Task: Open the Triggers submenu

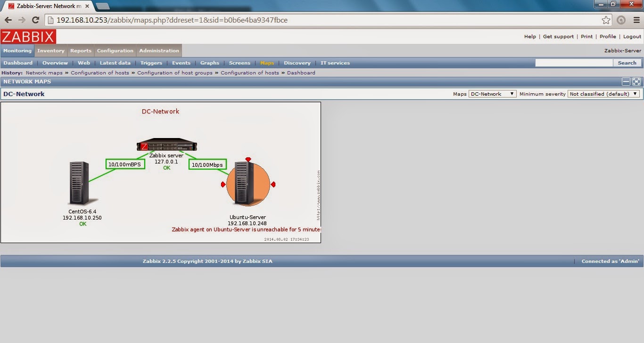Action: 151,63
